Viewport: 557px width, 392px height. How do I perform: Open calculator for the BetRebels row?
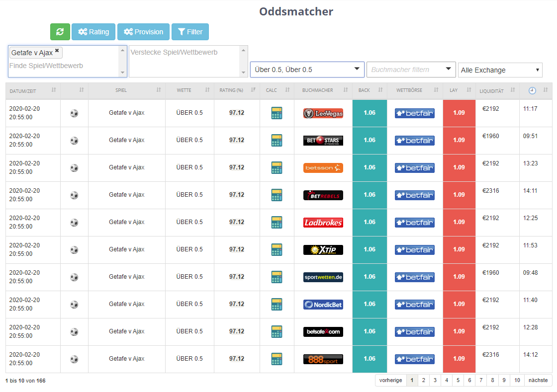click(x=277, y=195)
